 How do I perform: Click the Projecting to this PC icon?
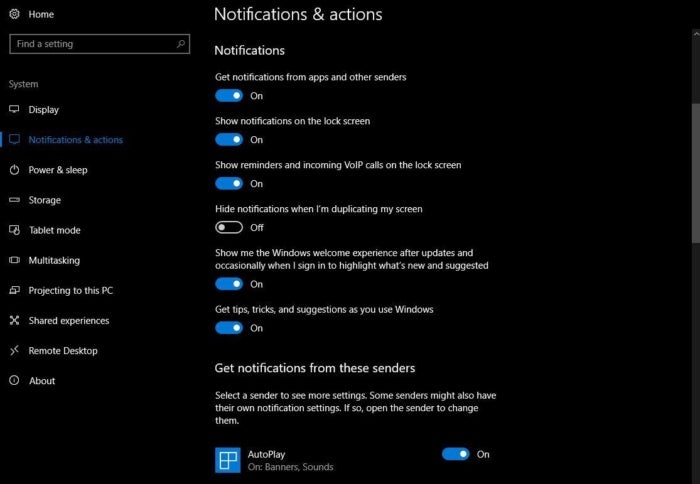pyautogui.click(x=14, y=290)
